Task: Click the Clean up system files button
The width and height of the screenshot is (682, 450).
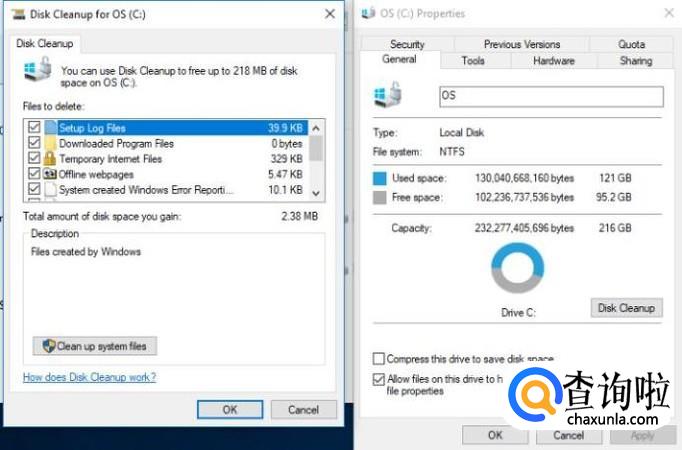Action: 95,346
